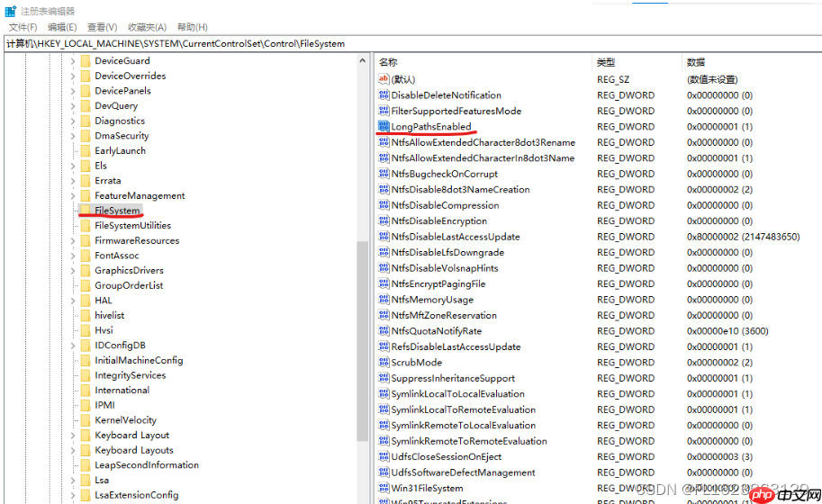
Task: Expand the Keyboard Layout tree node
Action: tap(73, 436)
